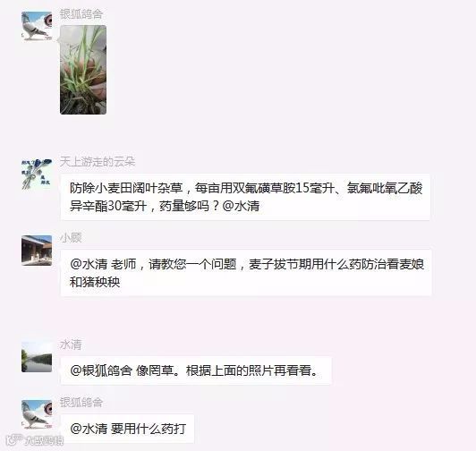476x451 pixels.
Task: Tap 水清's lake landscape avatar
Action: tap(37, 357)
